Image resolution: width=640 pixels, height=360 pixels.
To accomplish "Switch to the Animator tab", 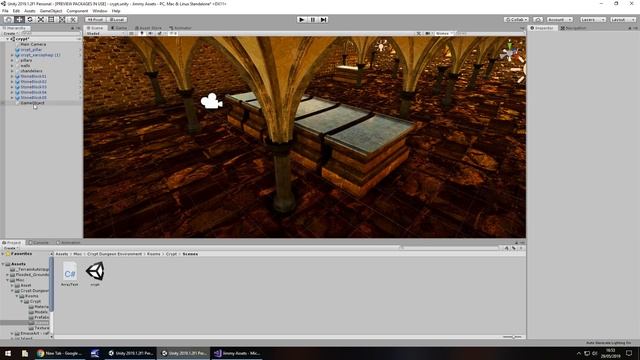I will pyautogui.click(x=180, y=28).
